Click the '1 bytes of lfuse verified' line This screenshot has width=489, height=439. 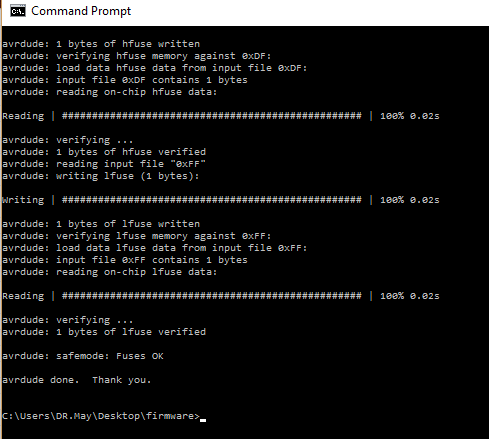tap(104, 332)
